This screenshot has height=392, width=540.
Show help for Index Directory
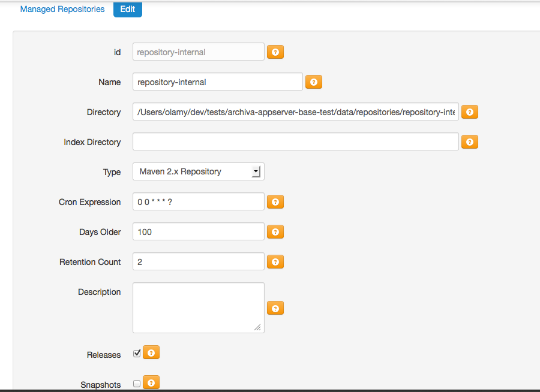[469, 142]
